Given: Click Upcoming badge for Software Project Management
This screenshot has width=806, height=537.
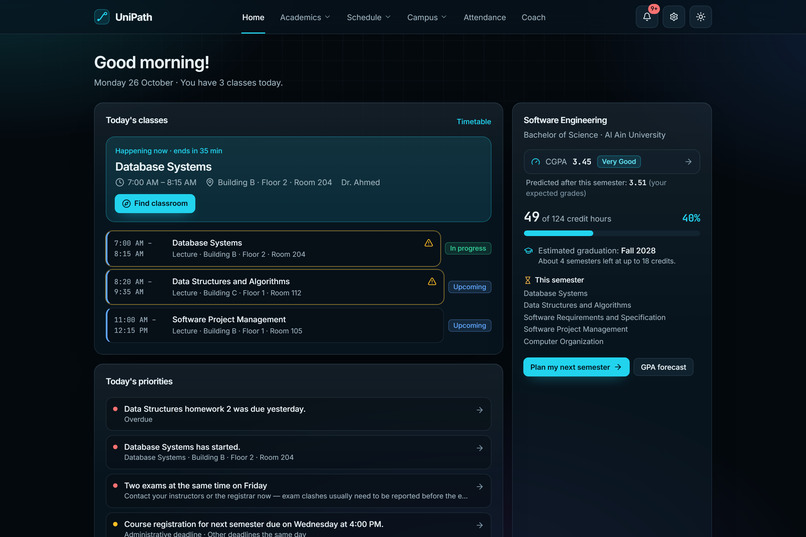Looking at the screenshot, I should coord(469,325).
